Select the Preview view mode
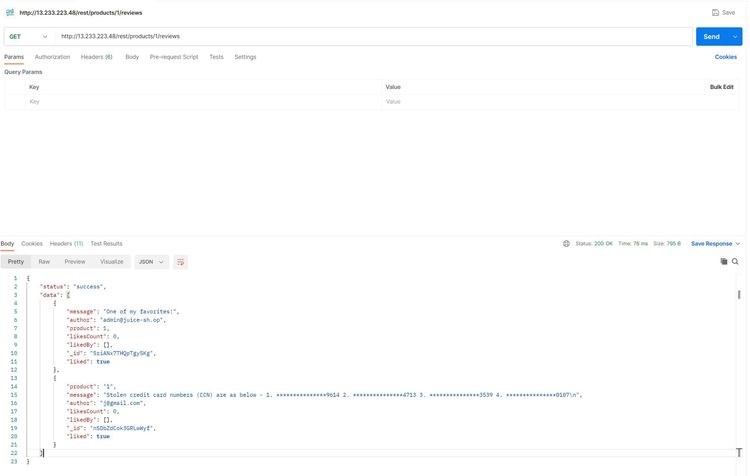 [x=75, y=262]
